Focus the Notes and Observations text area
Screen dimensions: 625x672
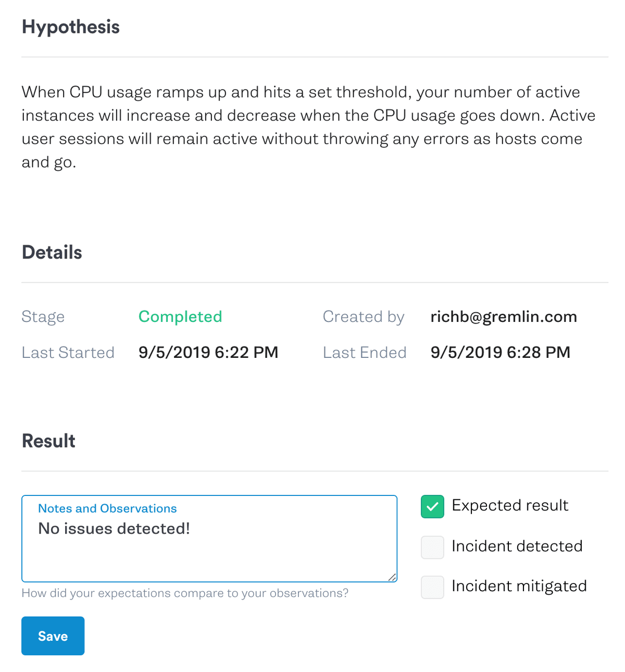(209, 539)
